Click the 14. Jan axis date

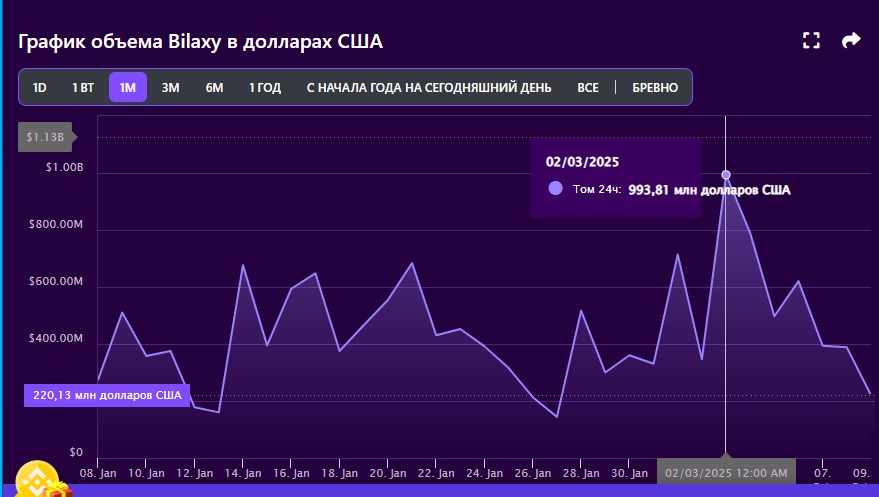pyautogui.click(x=243, y=473)
